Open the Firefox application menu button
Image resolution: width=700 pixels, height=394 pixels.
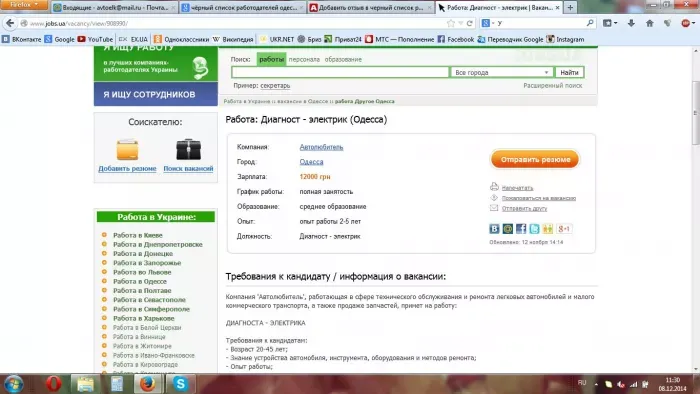[24, 5]
